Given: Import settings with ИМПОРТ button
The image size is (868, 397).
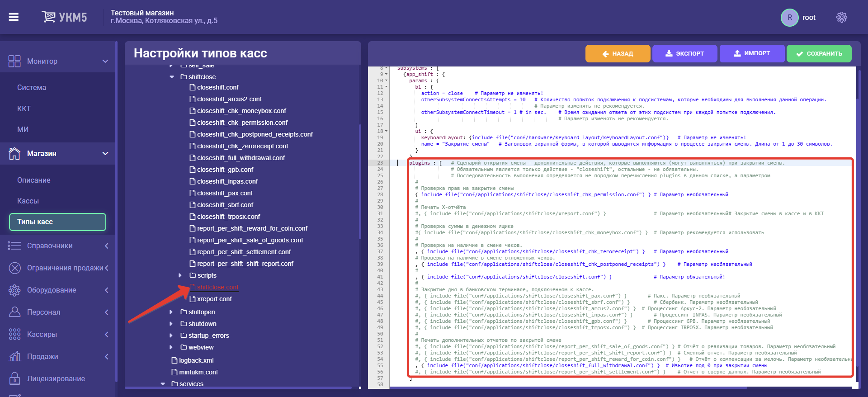Looking at the screenshot, I should (x=752, y=53).
